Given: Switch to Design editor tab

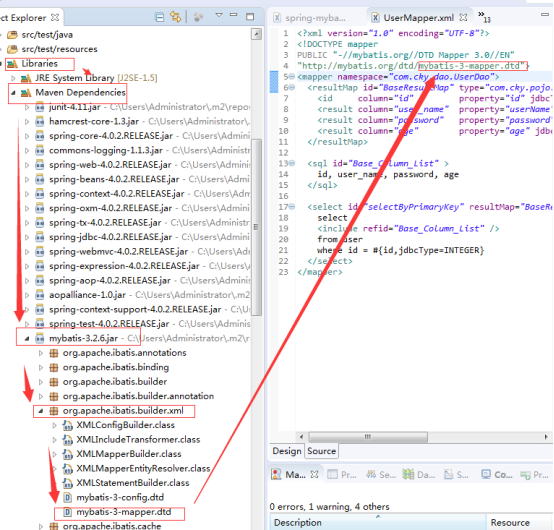Looking at the screenshot, I should click(287, 451).
